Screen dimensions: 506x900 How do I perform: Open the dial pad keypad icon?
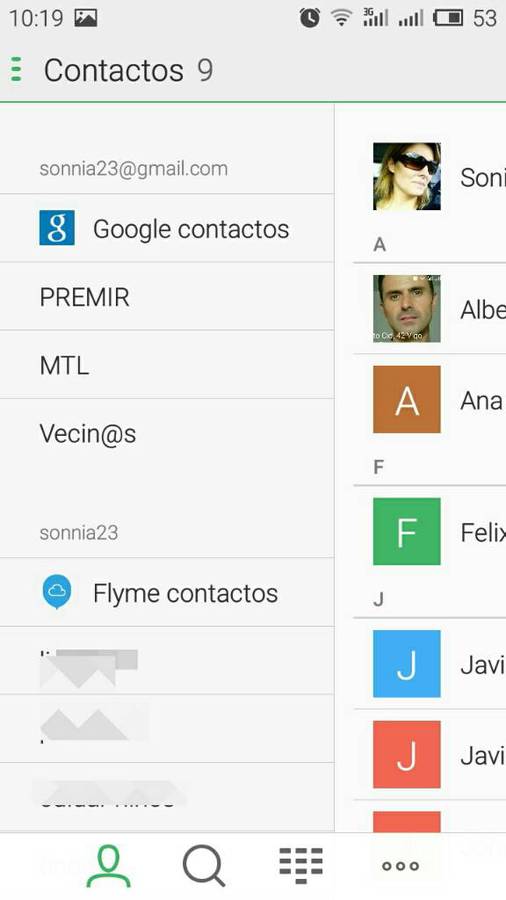(301, 866)
